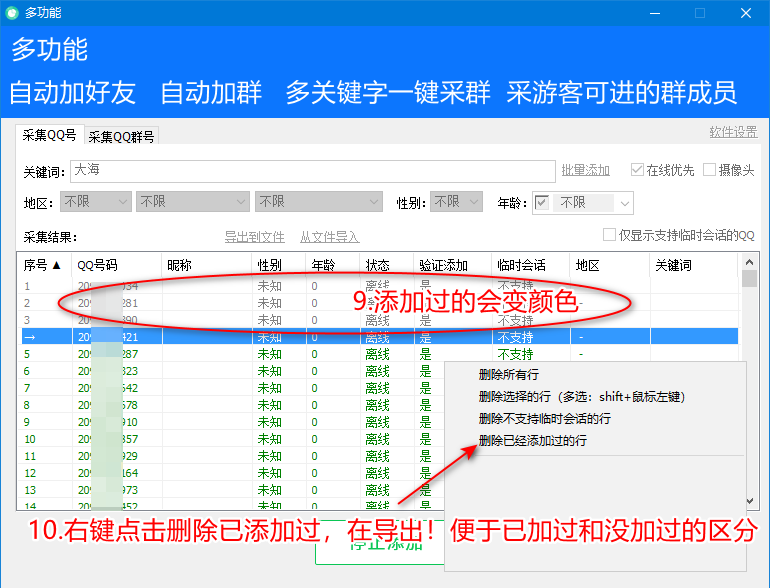Close the 多功能 window
The image size is (770, 588).
pyautogui.click(x=745, y=13)
